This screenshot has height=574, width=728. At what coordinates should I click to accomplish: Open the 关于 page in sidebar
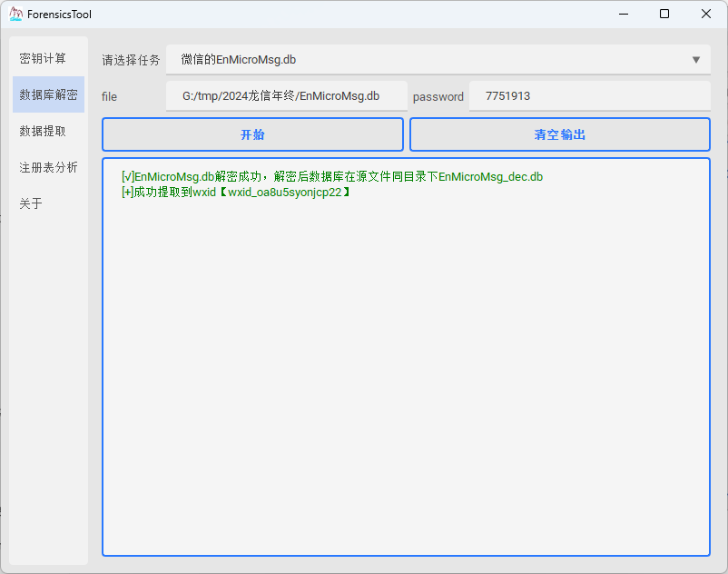pyautogui.click(x=31, y=203)
